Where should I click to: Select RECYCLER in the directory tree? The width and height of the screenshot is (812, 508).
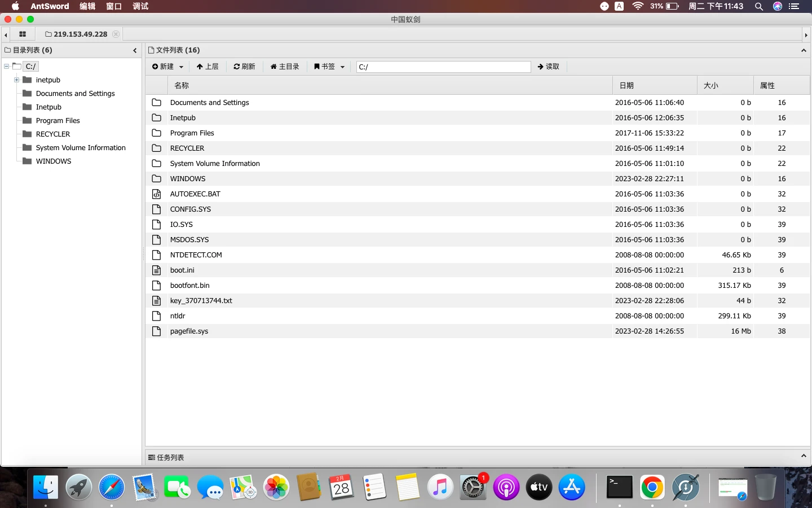pos(53,134)
